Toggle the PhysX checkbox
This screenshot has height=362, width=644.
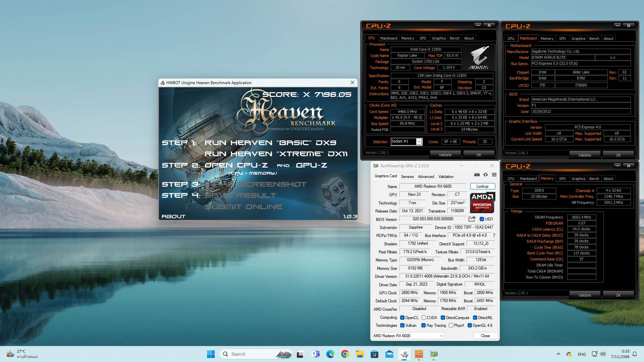click(x=451, y=325)
